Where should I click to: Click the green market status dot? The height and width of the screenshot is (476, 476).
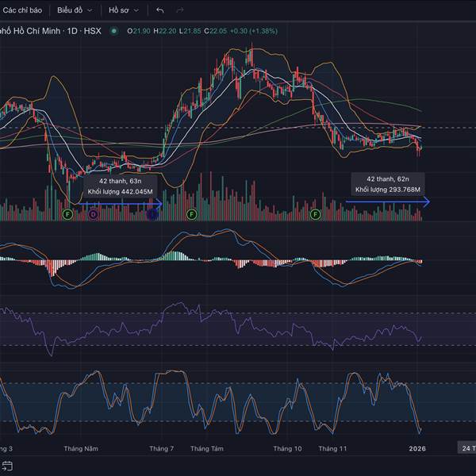114,31
